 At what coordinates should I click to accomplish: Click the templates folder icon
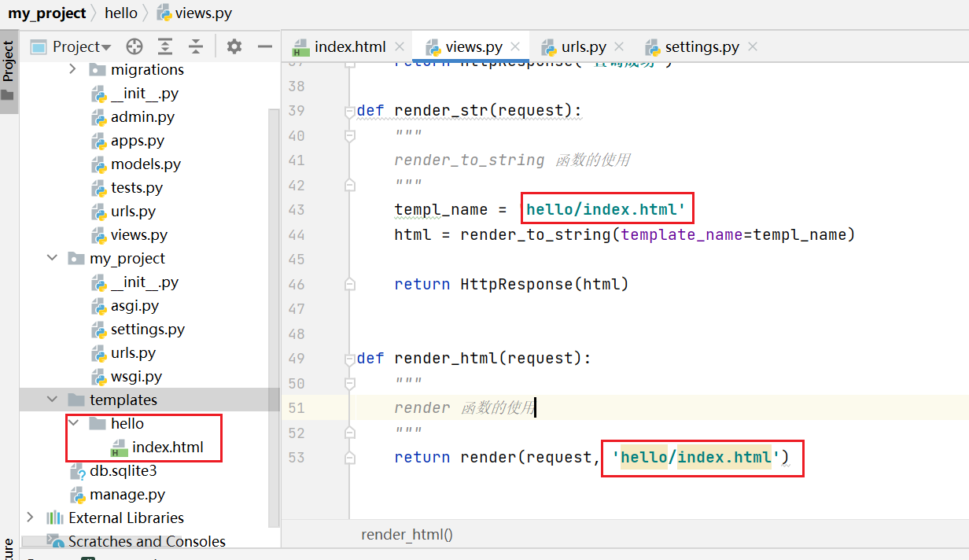click(76, 400)
